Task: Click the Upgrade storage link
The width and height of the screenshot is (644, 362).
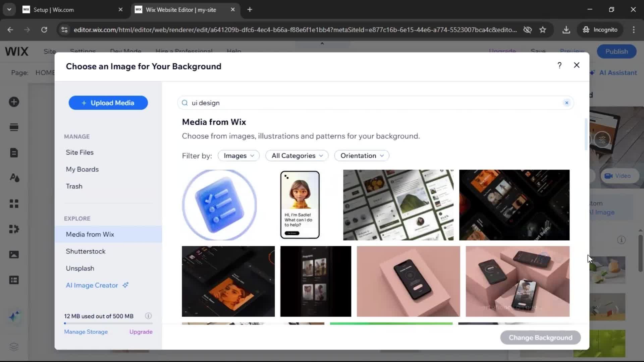Action: click(x=141, y=332)
